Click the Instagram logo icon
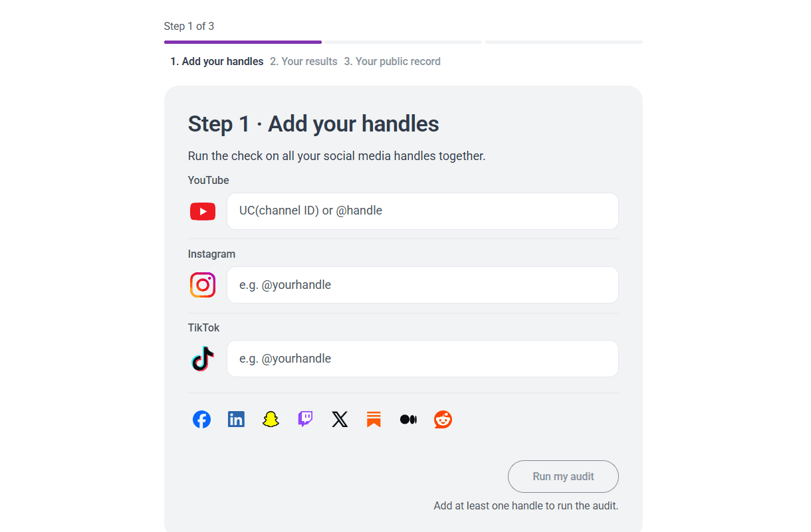This screenshot has width=811, height=532. 203,285
